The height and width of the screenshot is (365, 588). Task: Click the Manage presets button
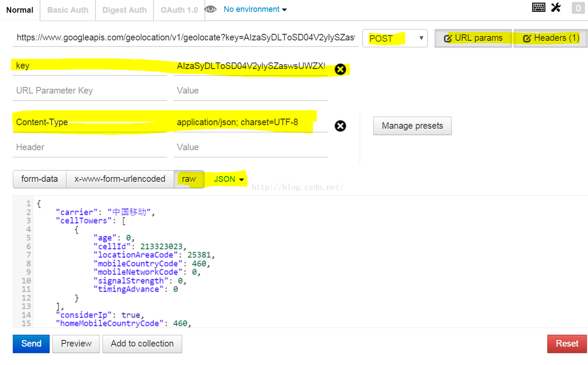coord(412,126)
